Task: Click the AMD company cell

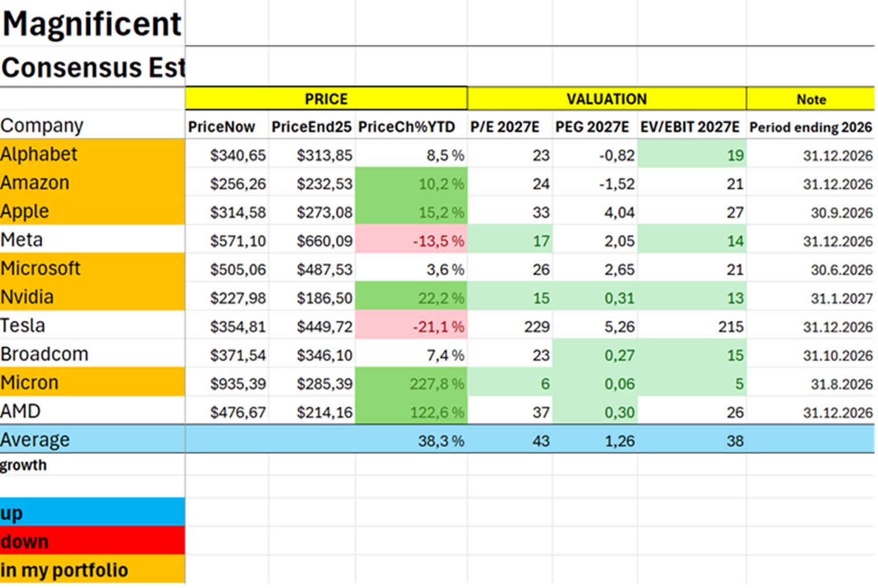Action: [x=92, y=411]
